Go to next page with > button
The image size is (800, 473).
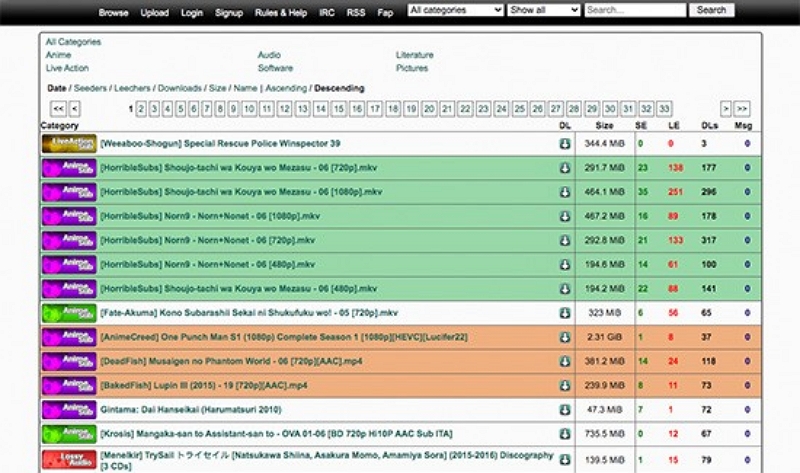[726, 109]
